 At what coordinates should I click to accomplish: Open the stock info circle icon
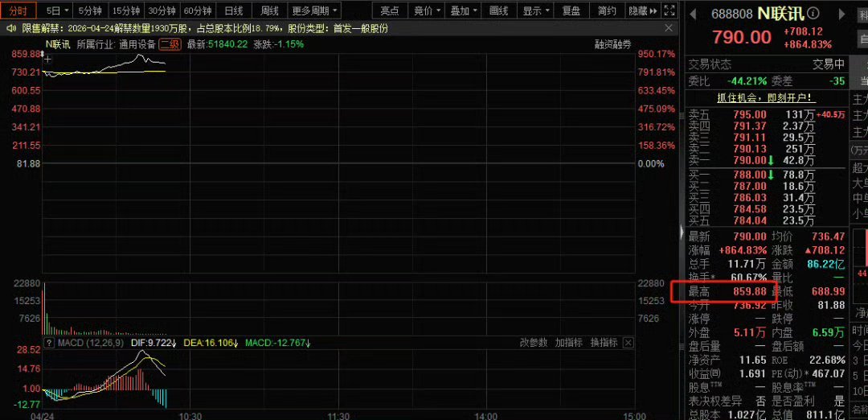pyautogui.click(x=813, y=14)
